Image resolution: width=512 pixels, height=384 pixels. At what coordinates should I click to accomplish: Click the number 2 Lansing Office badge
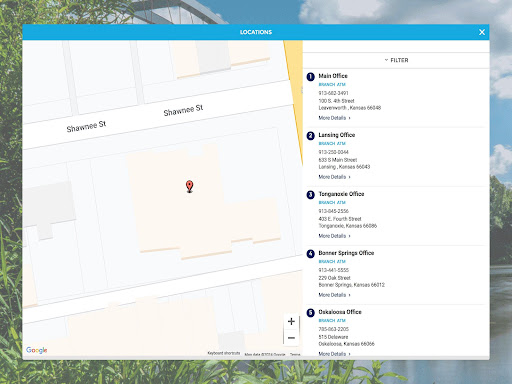point(310,136)
